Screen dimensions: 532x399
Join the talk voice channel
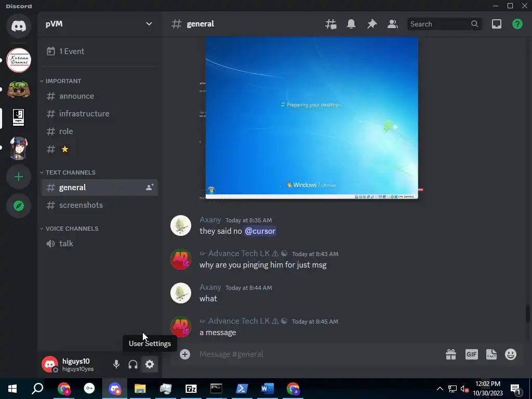click(99, 243)
